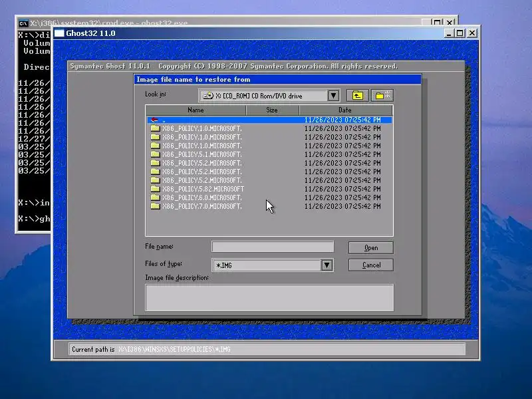Click the Ghost32 11.0 title bar icon

click(59, 33)
